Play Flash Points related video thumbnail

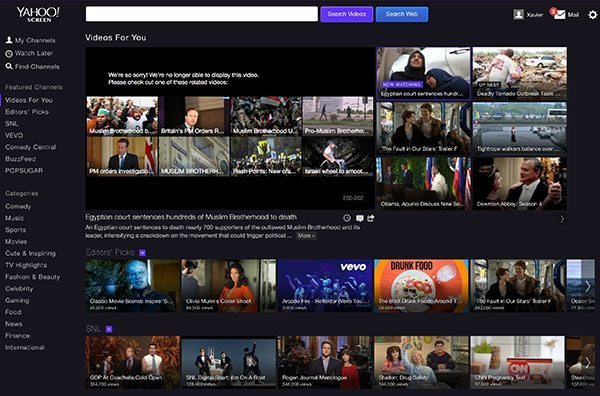click(266, 156)
